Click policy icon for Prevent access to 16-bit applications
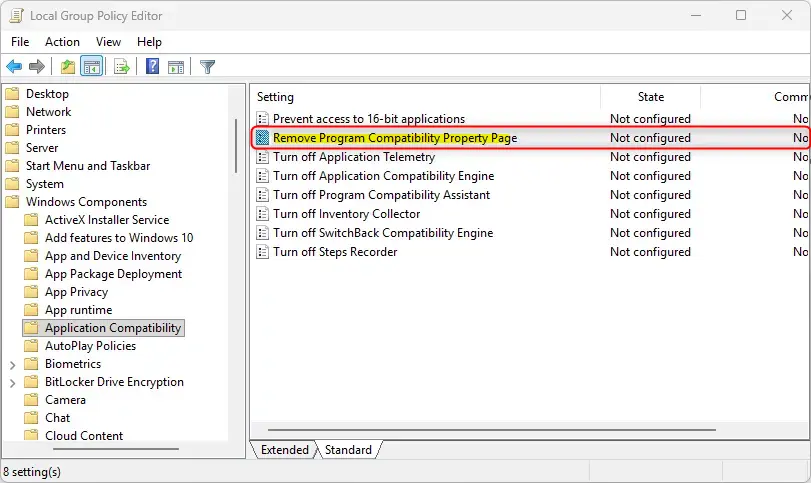This screenshot has height=483, width=811. pyautogui.click(x=263, y=119)
